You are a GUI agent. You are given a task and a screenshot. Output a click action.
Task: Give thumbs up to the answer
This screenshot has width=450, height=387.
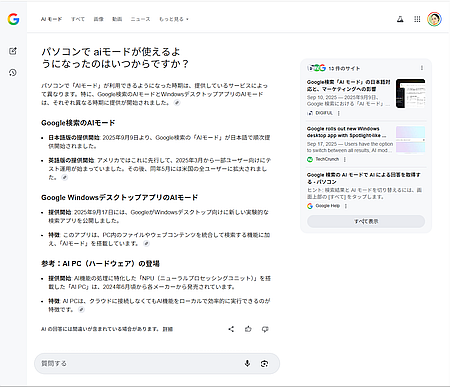click(248, 329)
